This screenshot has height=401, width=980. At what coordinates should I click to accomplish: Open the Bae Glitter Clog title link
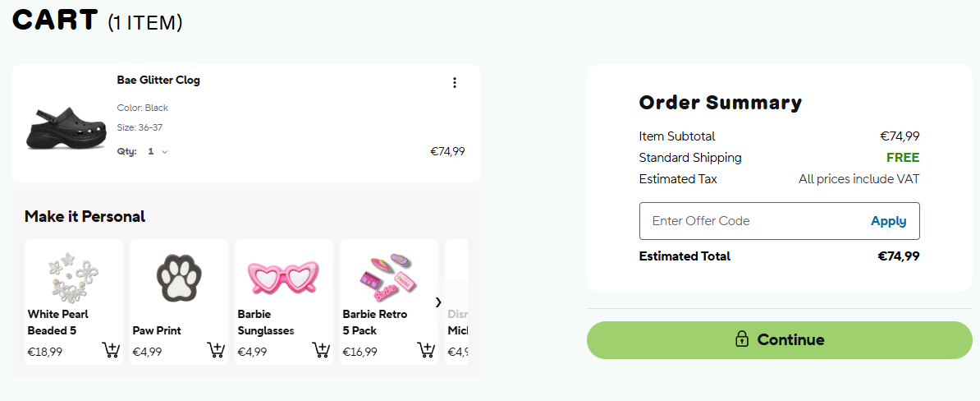pyautogui.click(x=158, y=81)
